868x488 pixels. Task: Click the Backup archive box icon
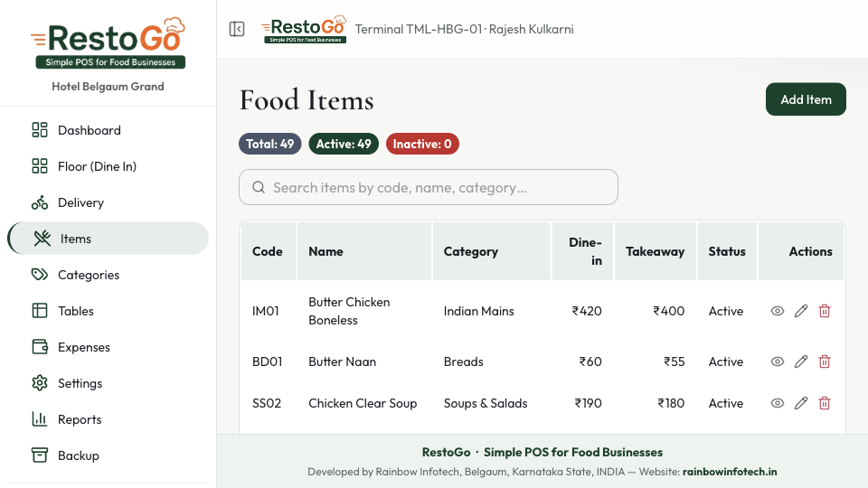click(x=40, y=455)
